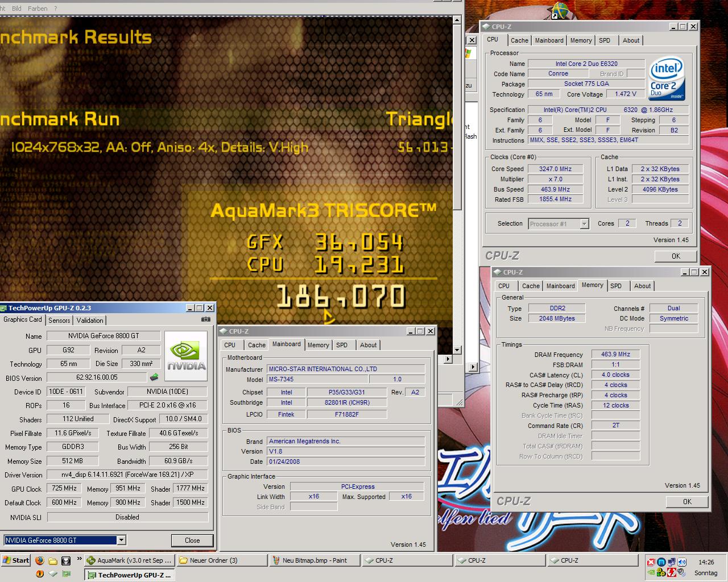The height and width of the screenshot is (582, 728).
Task: Click the CPU Name field Intel Core 2 Duo E6320
Action: (586, 64)
